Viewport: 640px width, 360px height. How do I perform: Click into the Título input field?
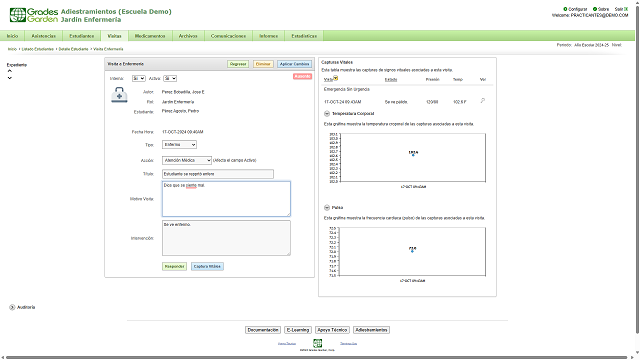point(218,174)
